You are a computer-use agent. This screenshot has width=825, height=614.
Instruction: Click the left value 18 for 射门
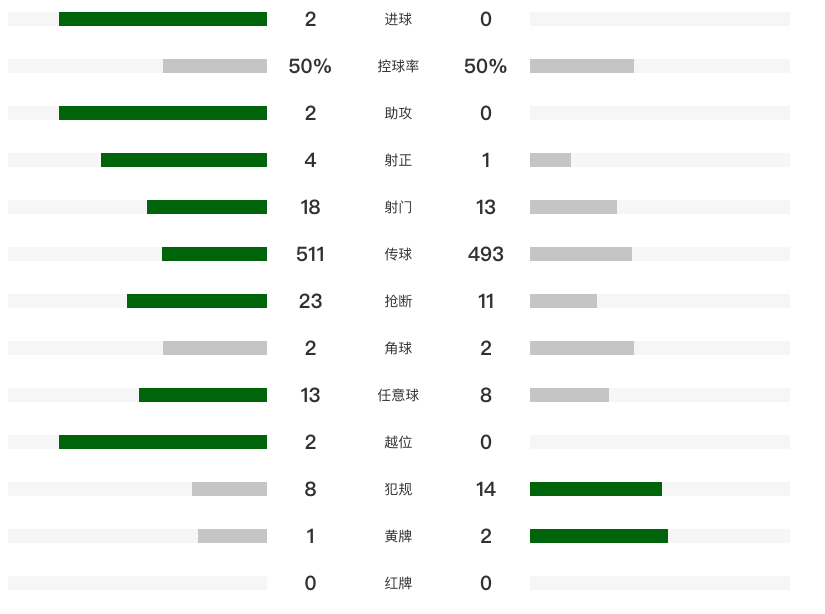(x=310, y=207)
